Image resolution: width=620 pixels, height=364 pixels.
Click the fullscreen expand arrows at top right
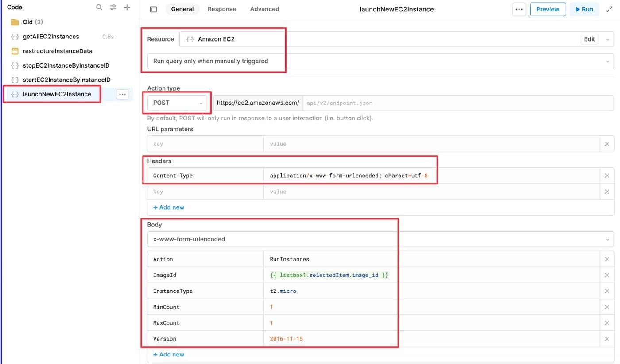(610, 9)
